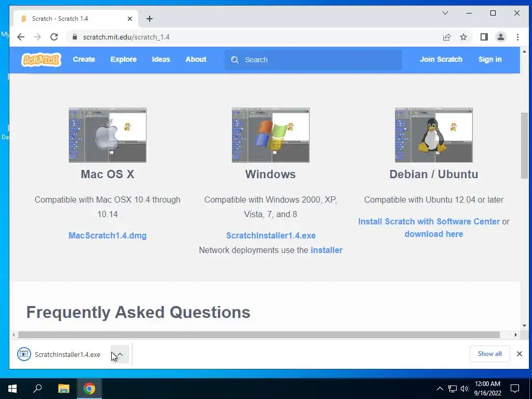The width and height of the screenshot is (532, 399).
Task: Open the notification center icon
Action: coord(515,389)
